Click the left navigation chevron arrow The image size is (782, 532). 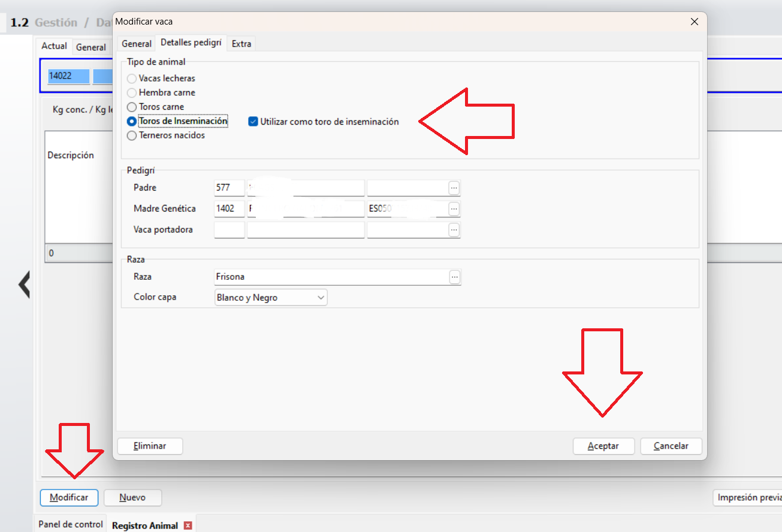click(x=24, y=285)
